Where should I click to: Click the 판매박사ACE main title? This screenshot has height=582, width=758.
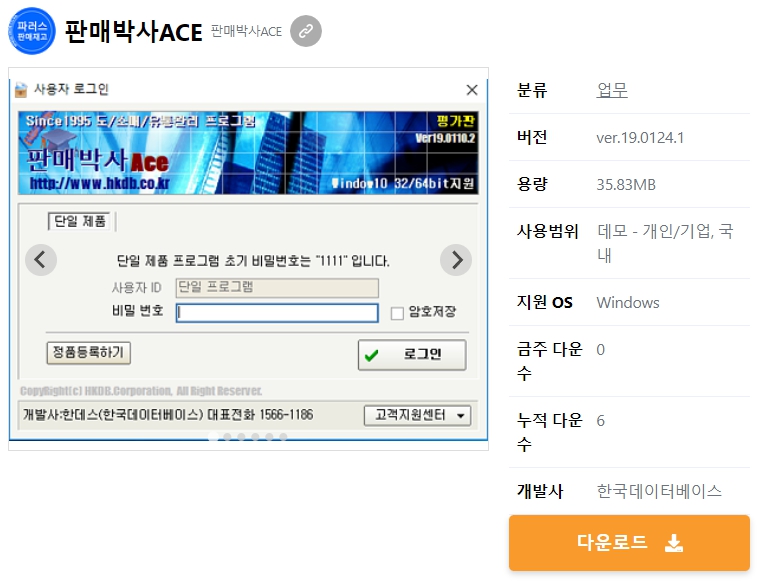(x=133, y=32)
